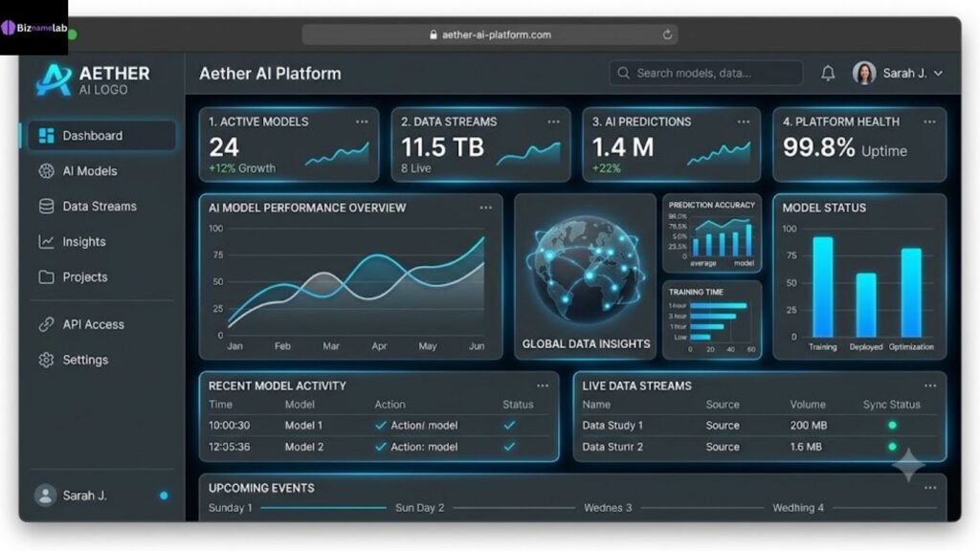Click the Insights chart icon
The image size is (980, 551).
46,242
